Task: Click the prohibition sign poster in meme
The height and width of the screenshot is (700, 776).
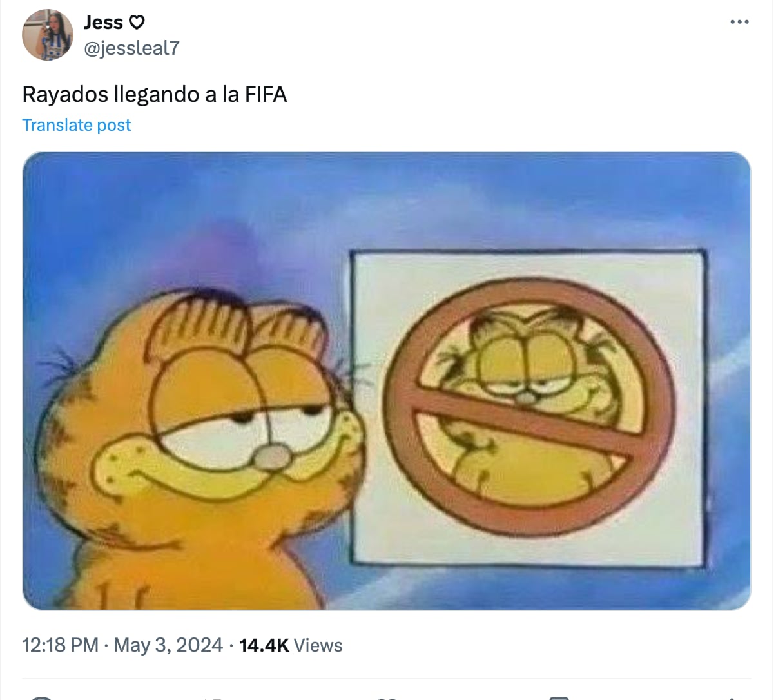Action: [x=528, y=408]
